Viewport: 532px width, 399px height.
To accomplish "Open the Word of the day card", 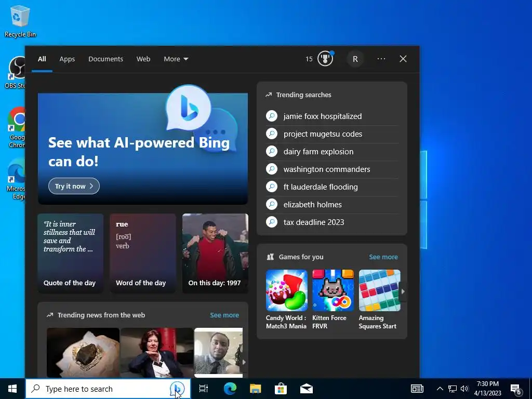I will click(x=143, y=253).
